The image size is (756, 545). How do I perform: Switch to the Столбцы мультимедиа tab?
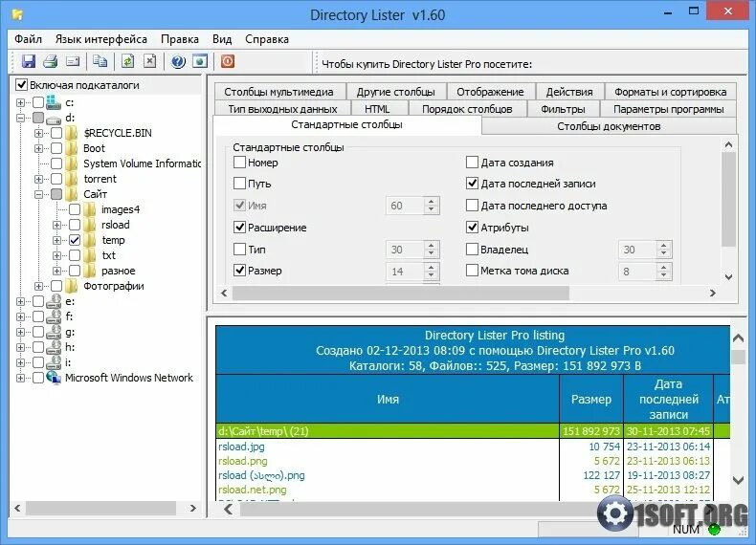tap(278, 92)
